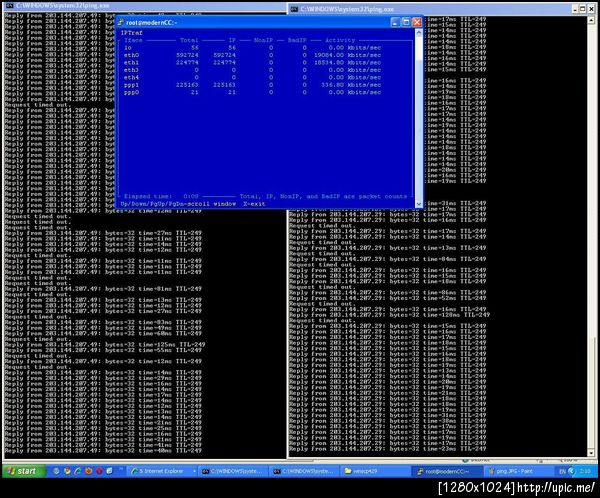Minimize the right ping.exe window

(x=576, y=8)
